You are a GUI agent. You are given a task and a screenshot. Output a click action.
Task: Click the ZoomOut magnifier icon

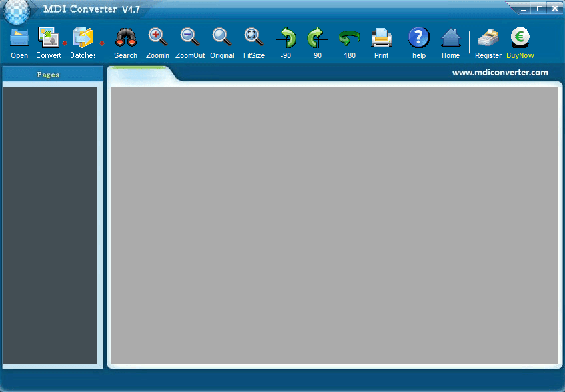click(x=190, y=39)
